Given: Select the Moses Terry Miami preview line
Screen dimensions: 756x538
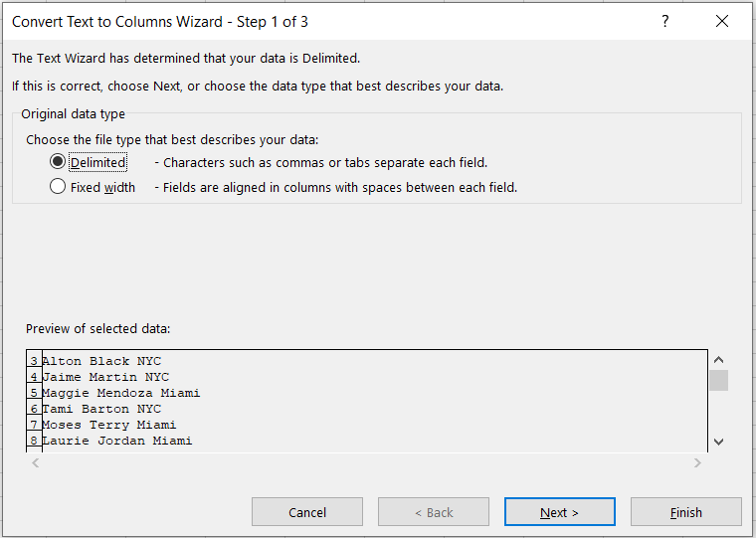Looking at the screenshot, I should tap(109, 425).
